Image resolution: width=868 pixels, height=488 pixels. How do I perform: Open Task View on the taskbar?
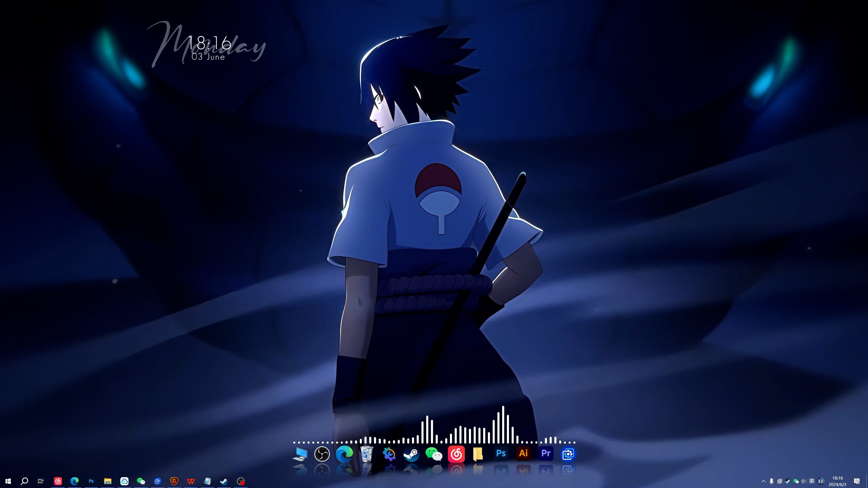41,481
